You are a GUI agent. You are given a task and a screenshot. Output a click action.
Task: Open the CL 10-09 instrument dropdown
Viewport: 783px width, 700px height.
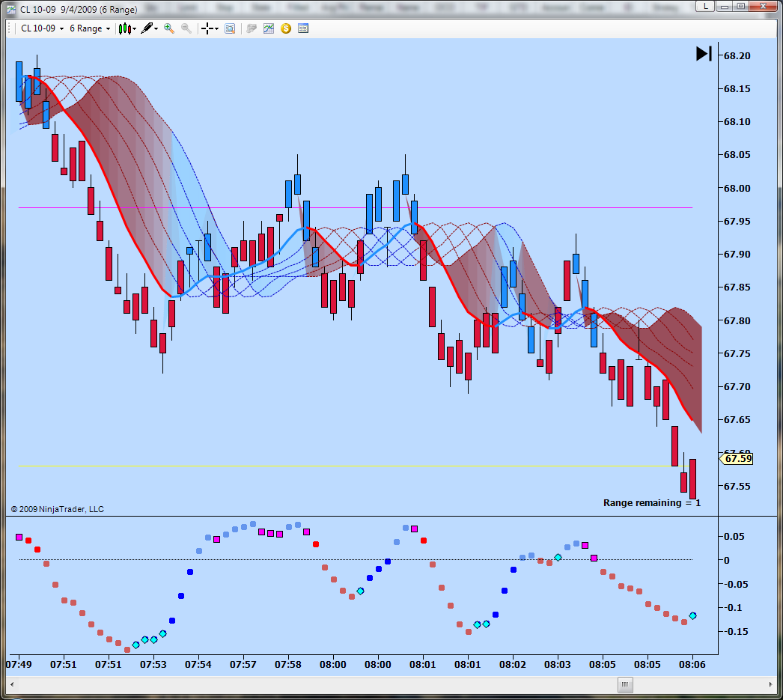(43, 28)
